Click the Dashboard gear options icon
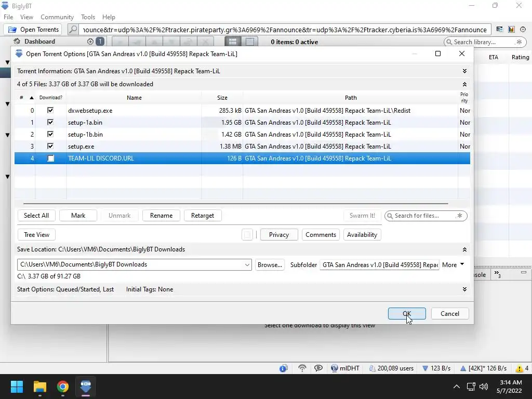 tap(90, 42)
